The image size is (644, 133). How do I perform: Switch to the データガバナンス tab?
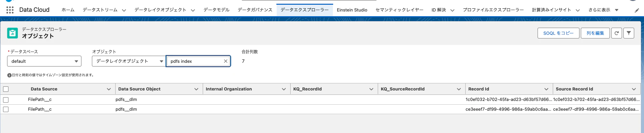(x=255, y=10)
